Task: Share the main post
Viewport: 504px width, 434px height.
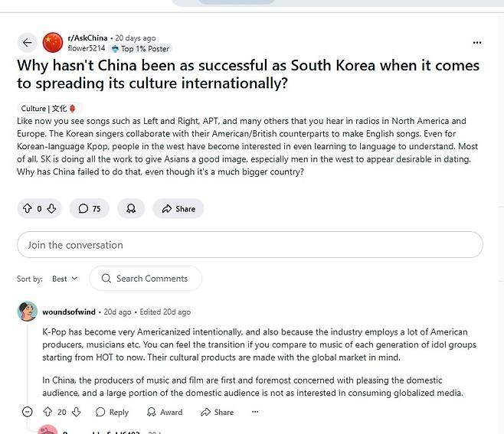Action: pyautogui.click(x=178, y=208)
